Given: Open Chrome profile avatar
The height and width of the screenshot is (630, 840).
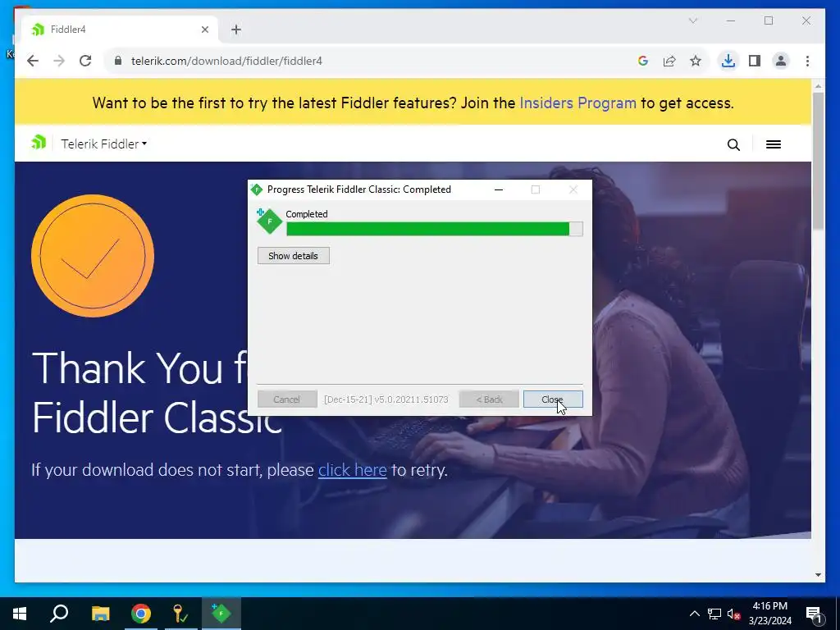Looking at the screenshot, I should click(781, 61).
